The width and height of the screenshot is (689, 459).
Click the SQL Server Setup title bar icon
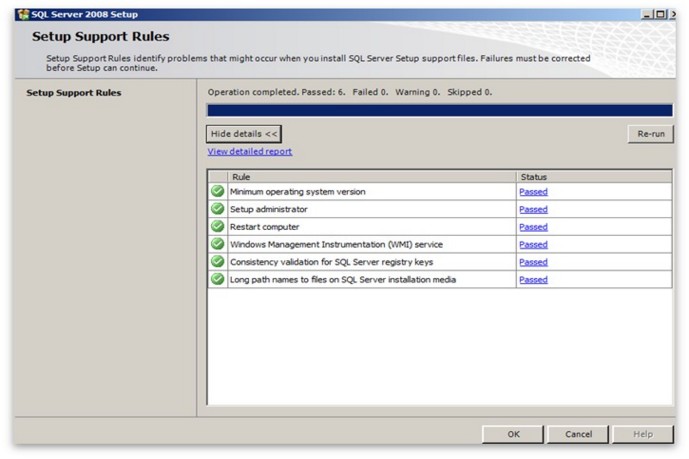(23, 14)
